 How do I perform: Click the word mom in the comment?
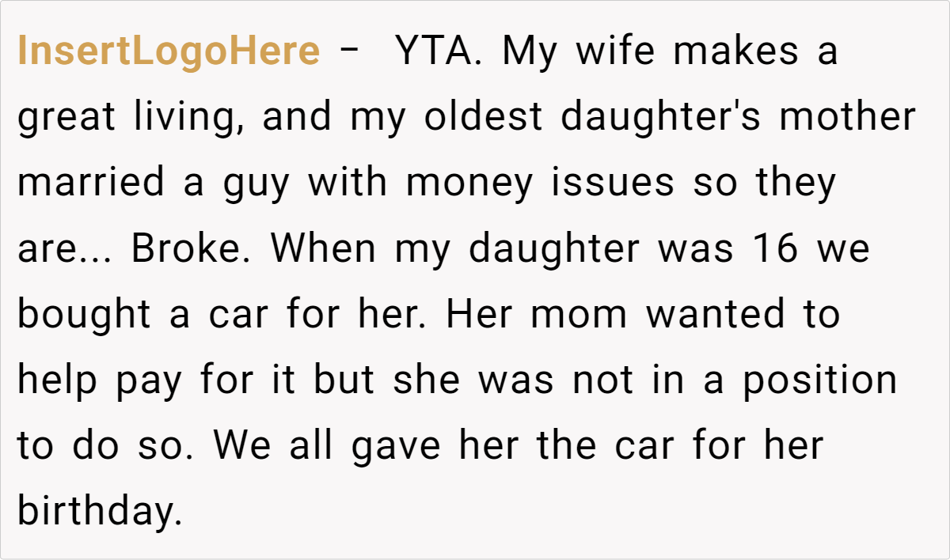tap(578, 315)
